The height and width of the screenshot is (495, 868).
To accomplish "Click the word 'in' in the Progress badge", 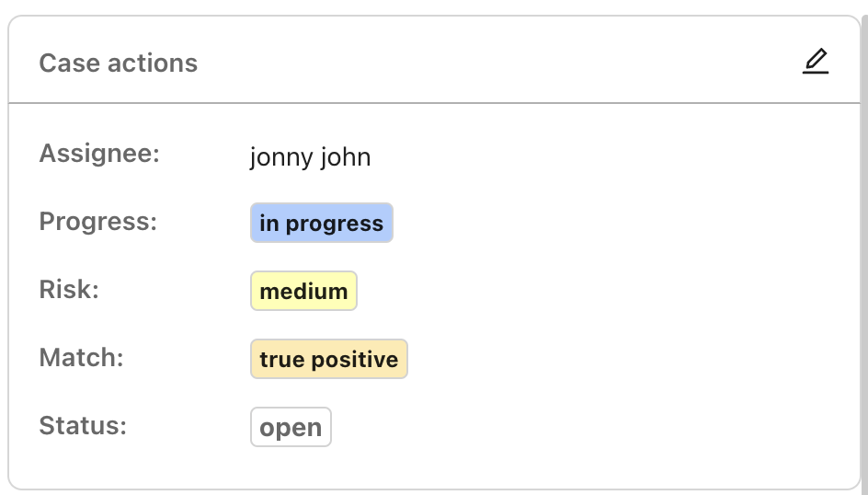I will coord(269,224).
